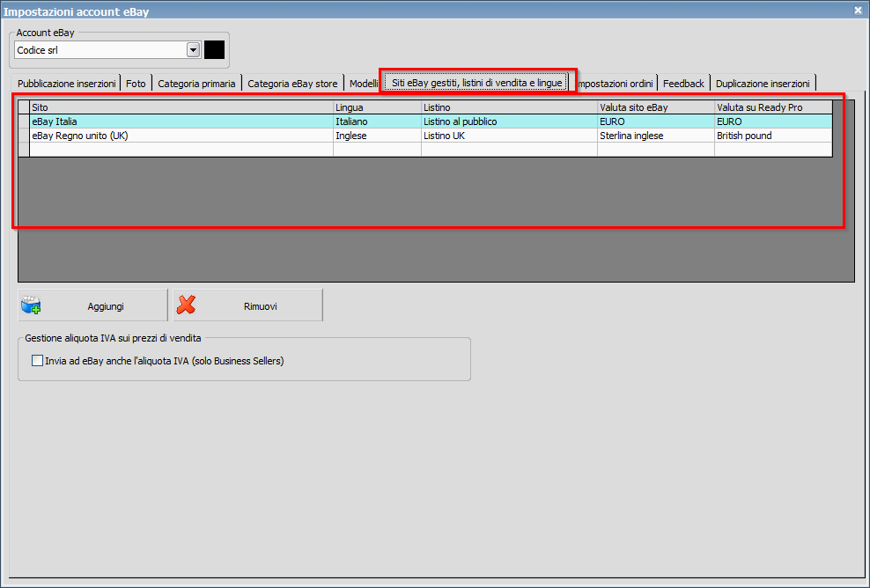Click the Rimuovi button
870x588 pixels.
[247, 305]
